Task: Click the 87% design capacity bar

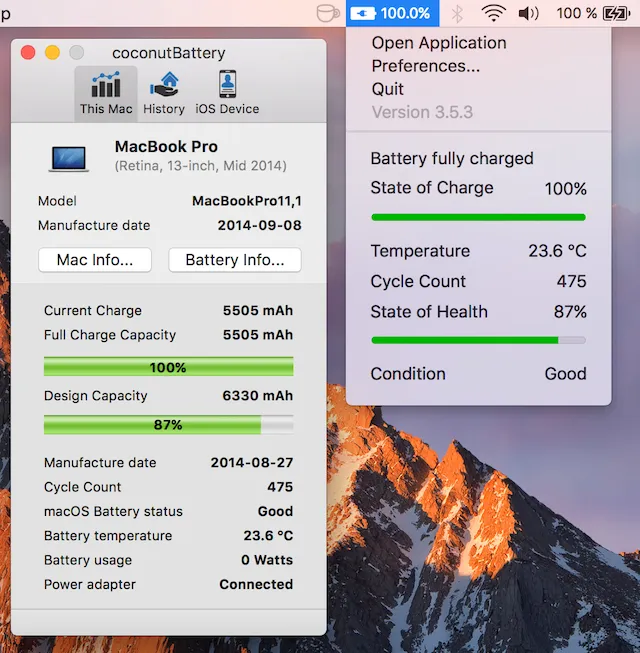Action: [169, 424]
